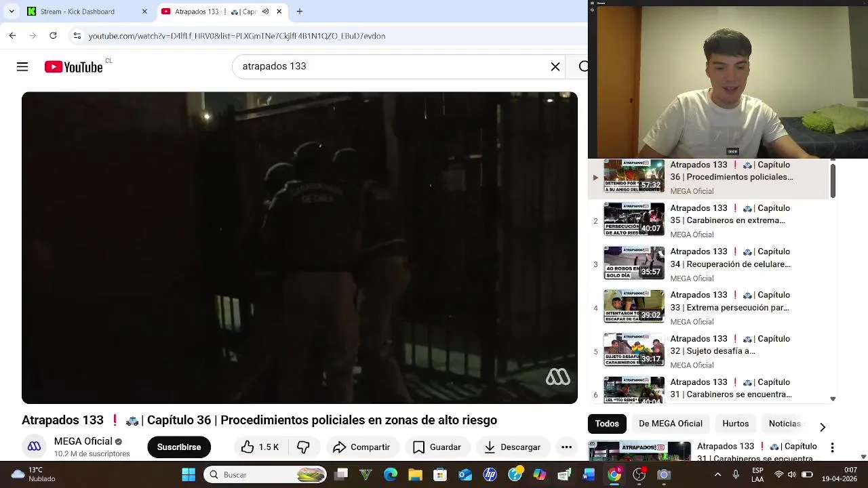Open the Windows Start menu
Viewport: 868px width, 488px height.
(x=189, y=474)
